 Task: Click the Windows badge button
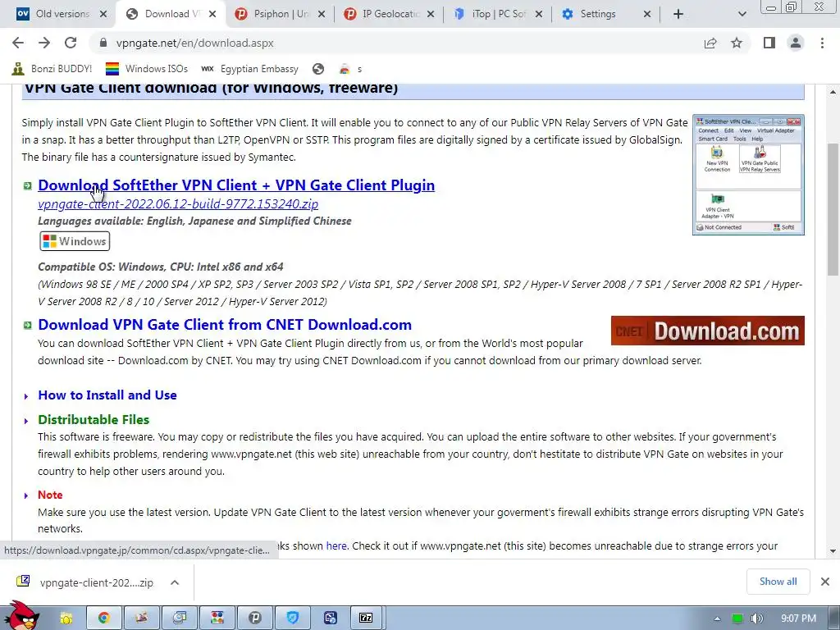click(x=75, y=241)
